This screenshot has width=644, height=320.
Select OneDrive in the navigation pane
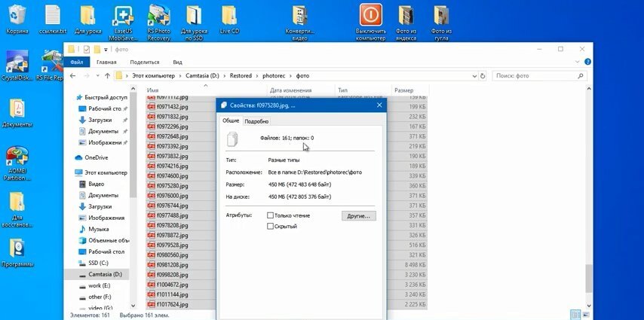[91, 157]
